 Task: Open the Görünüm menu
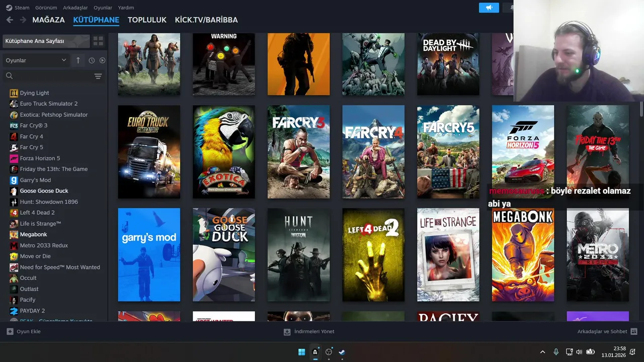point(46,8)
